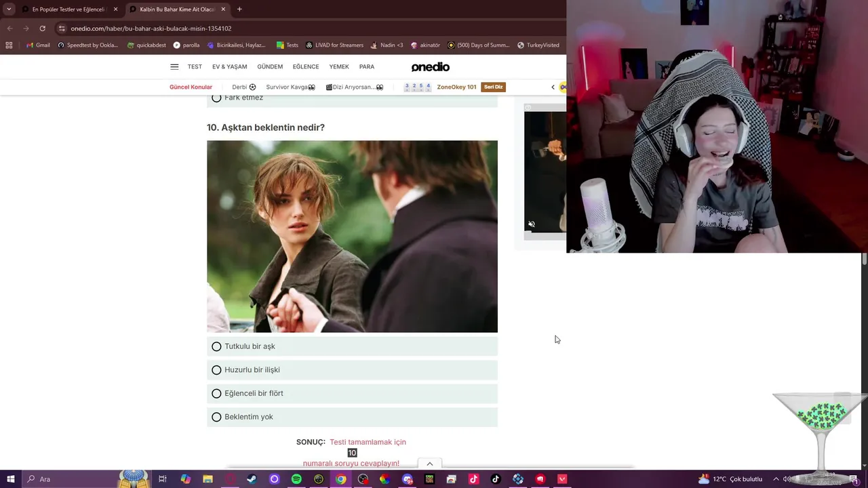
Task: Open Spotify from the taskbar
Action: (296, 479)
